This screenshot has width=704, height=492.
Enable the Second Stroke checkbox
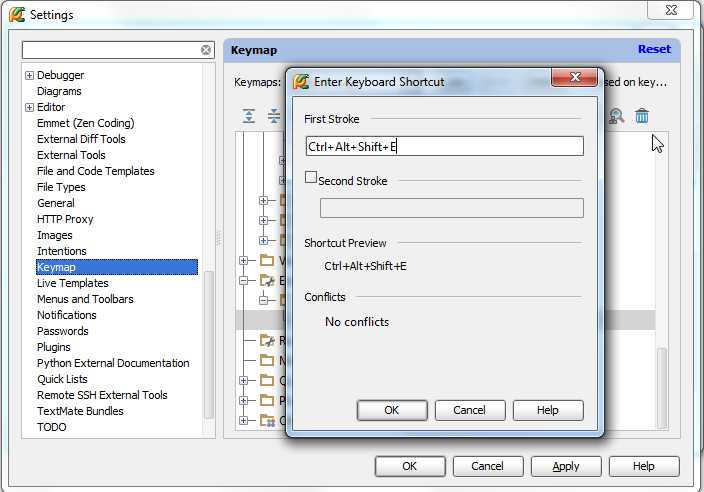(x=311, y=177)
